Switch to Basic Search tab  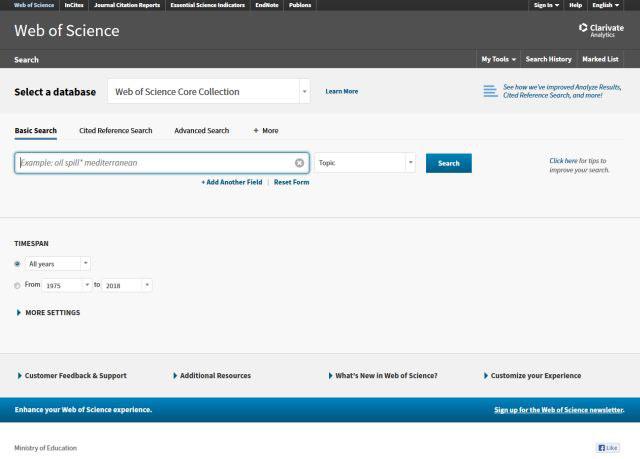point(36,131)
